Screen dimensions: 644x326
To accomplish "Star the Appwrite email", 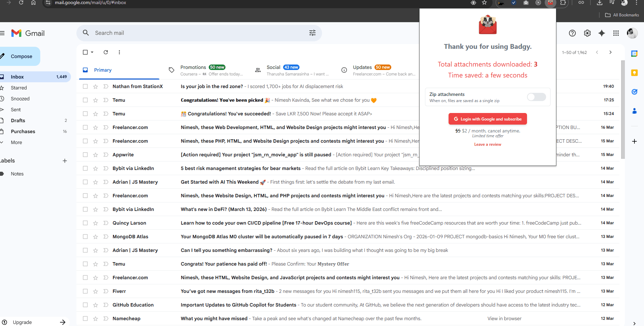I will 96,155.
